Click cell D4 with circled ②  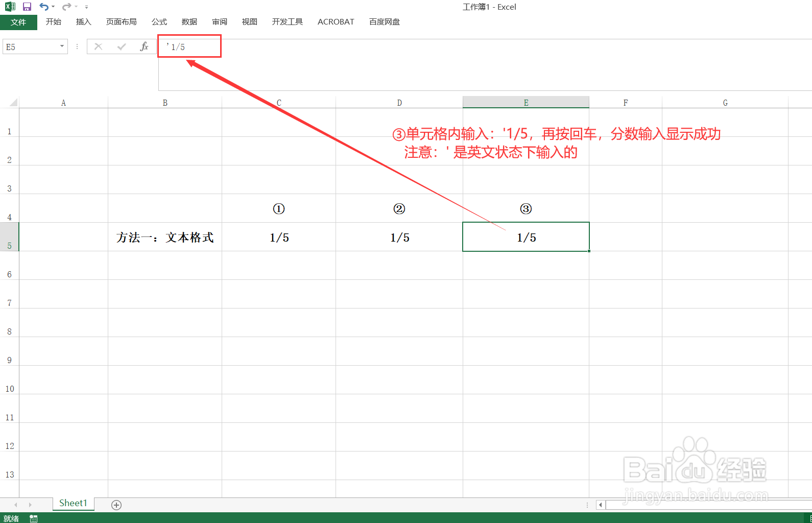399,208
